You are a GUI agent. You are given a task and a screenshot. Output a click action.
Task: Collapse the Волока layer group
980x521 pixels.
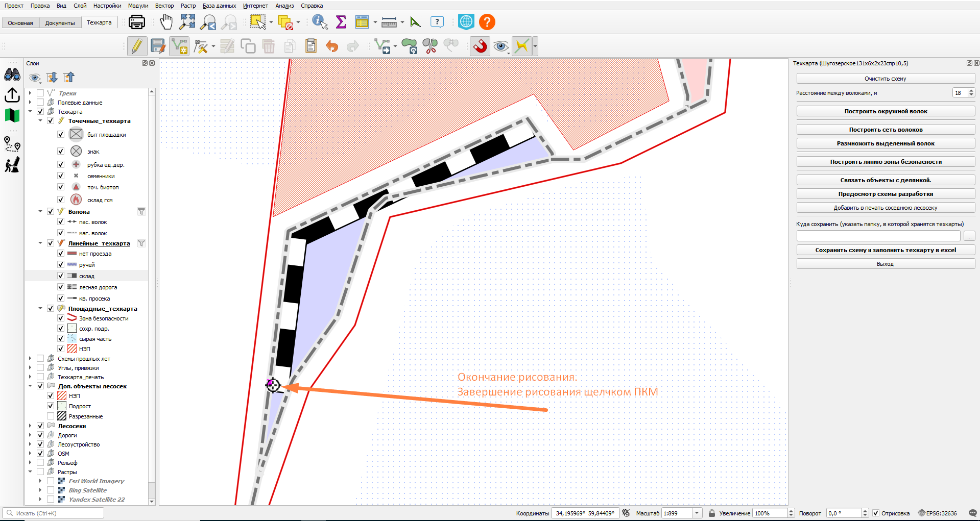pos(40,211)
